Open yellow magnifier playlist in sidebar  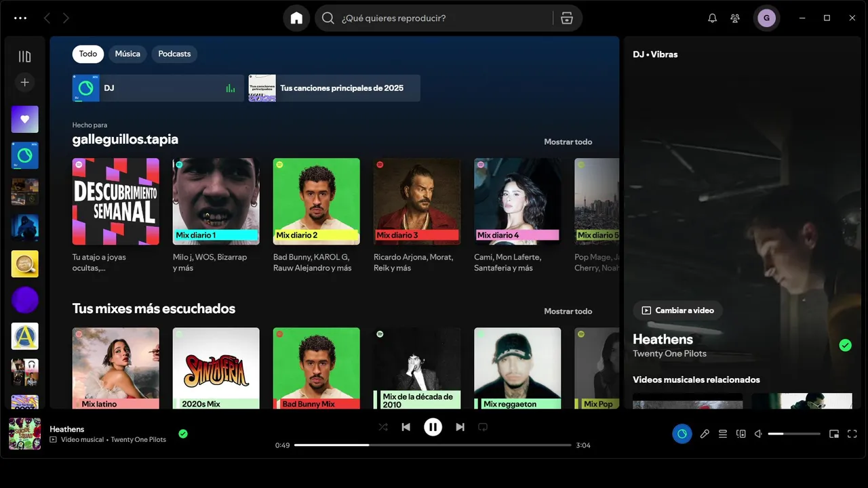point(25,264)
